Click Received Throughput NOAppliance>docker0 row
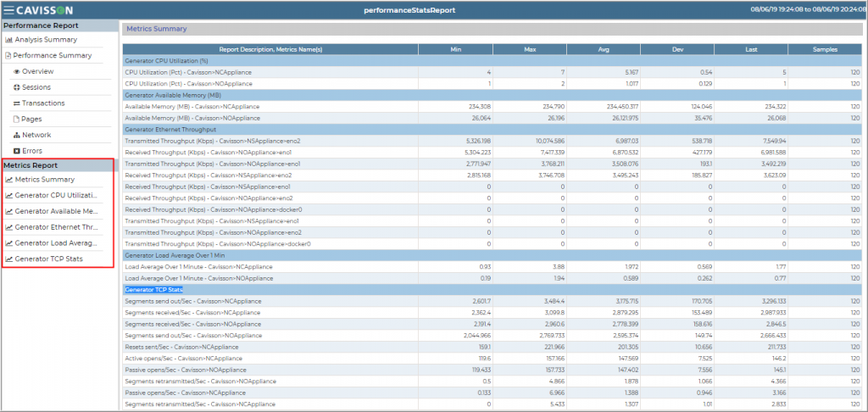This screenshot has width=868, height=412. (x=492, y=209)
